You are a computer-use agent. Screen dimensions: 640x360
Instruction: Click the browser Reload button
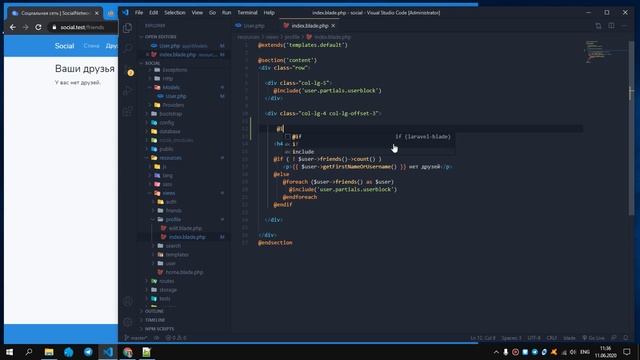click(x=38, y=27)
